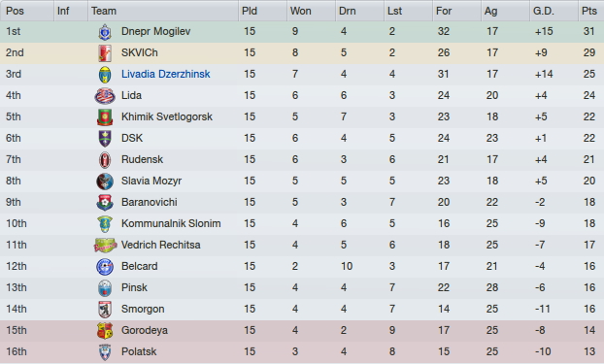Select the Polatsk team badge
604x364 pixels.
(105, 352)
